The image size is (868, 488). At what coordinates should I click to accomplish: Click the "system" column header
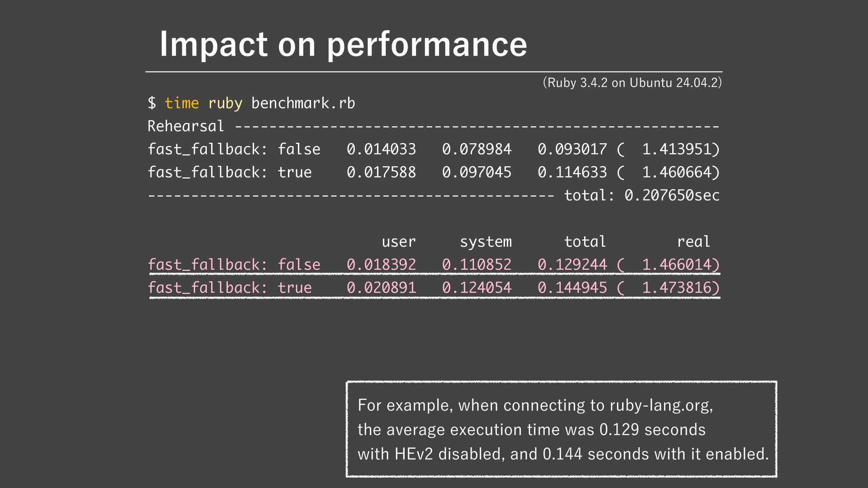486,242
